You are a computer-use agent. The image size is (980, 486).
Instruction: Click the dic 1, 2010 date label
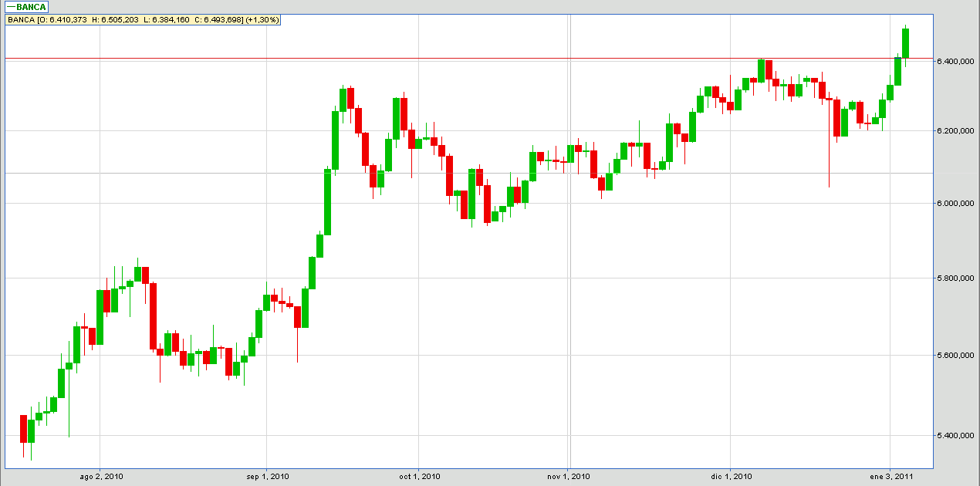[732, 477]
